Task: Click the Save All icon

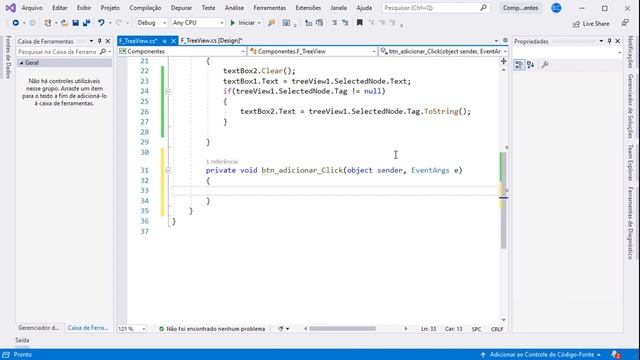Action: pyautogui.click(x=87, y=23)
